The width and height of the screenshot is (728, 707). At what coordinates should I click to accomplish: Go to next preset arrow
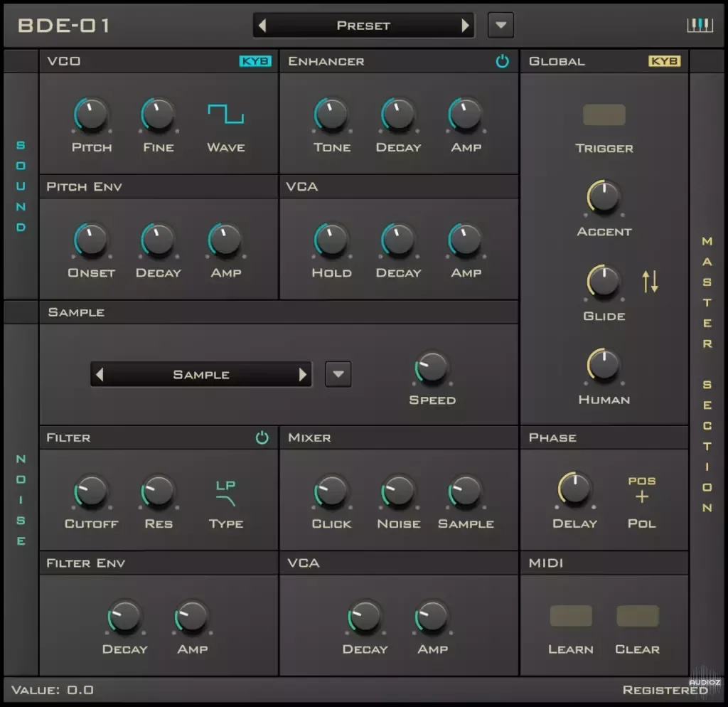(465, 26)
